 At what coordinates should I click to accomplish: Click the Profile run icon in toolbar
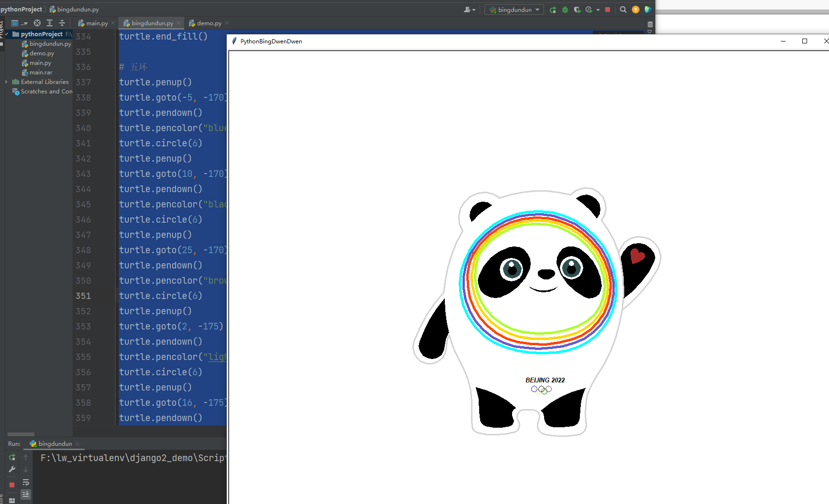[589, 10]
